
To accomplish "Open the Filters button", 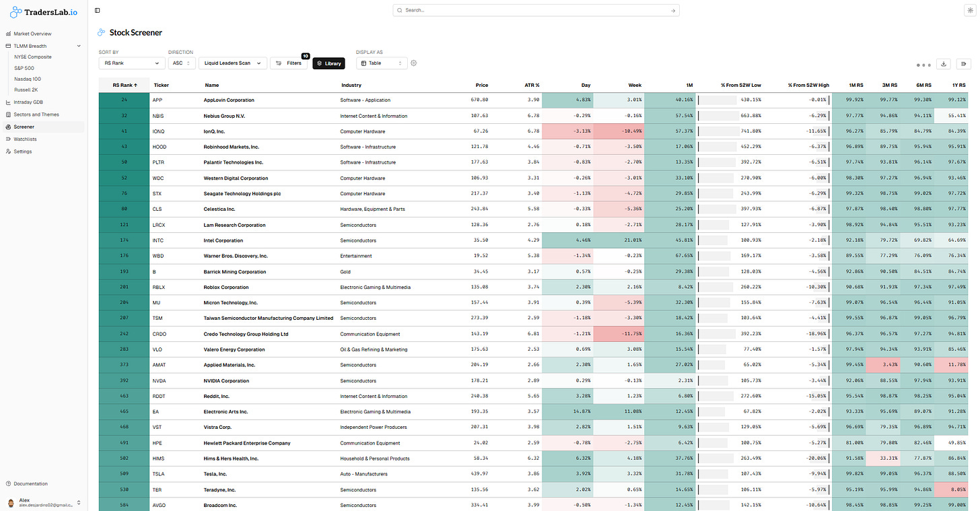I will click(289, 63).
